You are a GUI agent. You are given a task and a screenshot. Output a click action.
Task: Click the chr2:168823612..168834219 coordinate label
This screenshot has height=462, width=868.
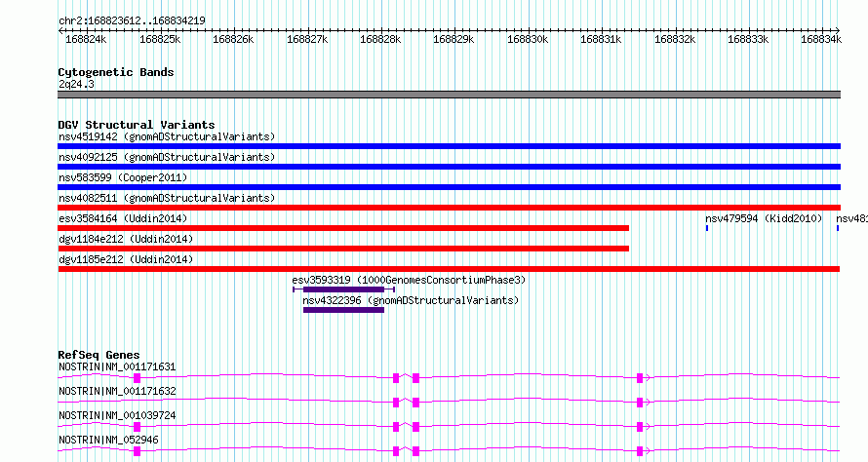tap(132, 20)
